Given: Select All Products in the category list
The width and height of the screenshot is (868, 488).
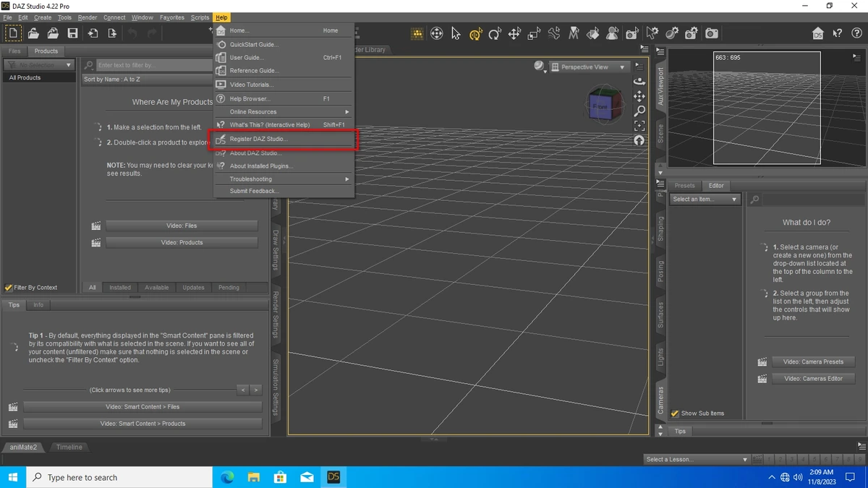Looking at the screenshot, I should click(x=39, y=77).
